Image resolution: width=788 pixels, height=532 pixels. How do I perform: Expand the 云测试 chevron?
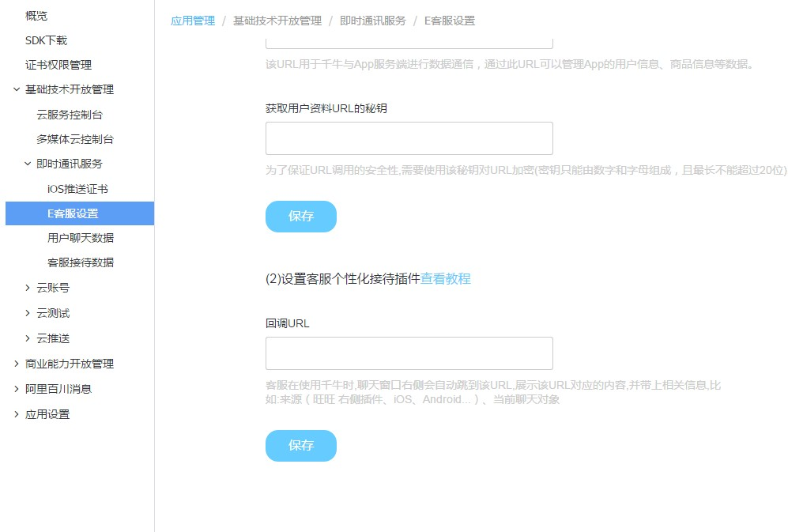pyautogui.click(x=28, y=313)
